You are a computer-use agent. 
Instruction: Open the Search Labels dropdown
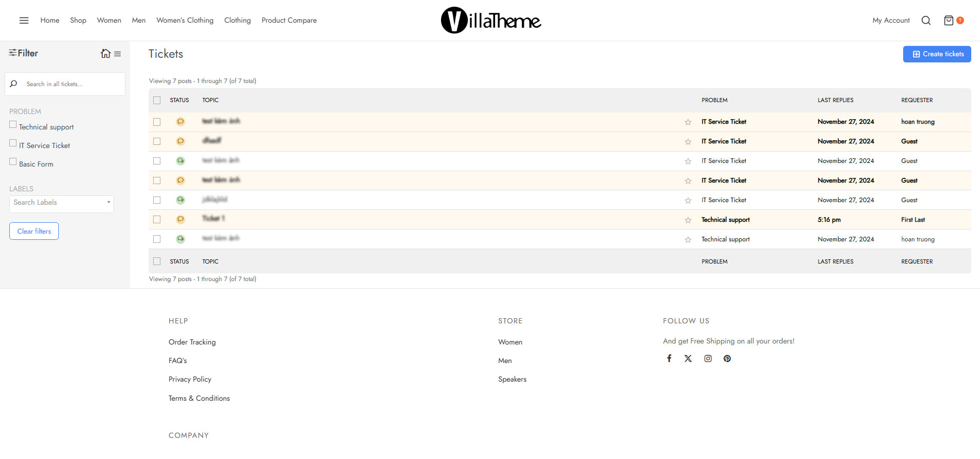61,204
